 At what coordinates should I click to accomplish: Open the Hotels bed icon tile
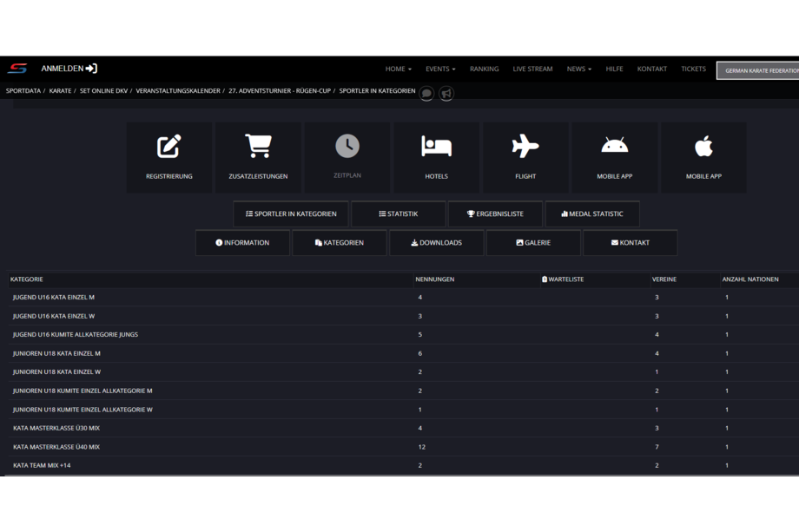[436, 157]
